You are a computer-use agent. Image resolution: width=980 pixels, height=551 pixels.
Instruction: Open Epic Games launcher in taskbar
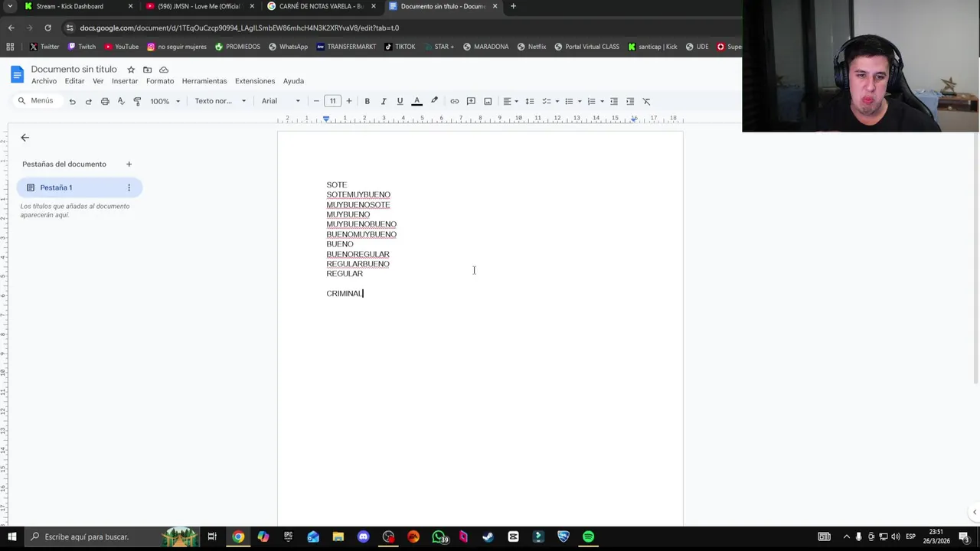click(288, 536)
